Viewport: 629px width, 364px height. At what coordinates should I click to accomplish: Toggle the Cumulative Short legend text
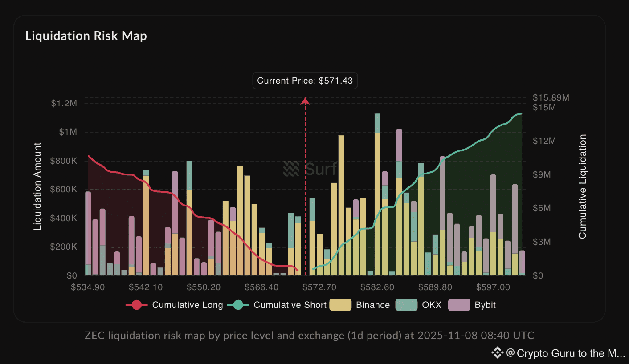coord(290,305)
